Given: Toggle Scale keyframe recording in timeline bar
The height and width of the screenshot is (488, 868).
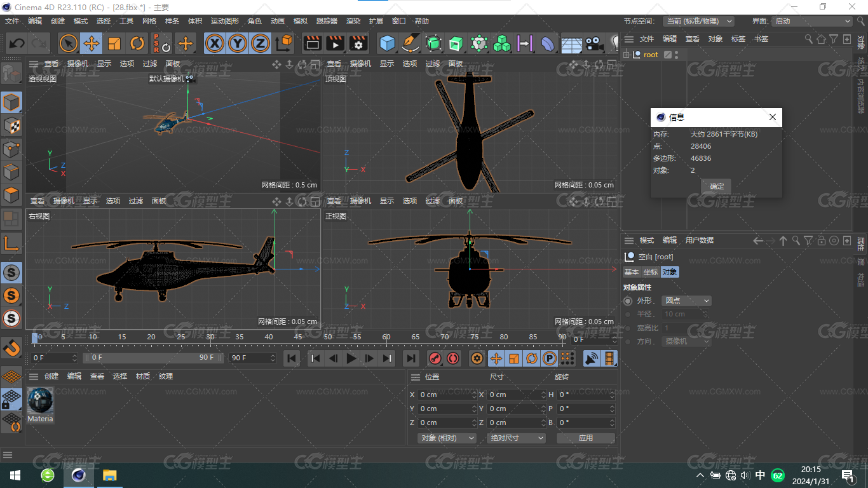Looking at the screenshot, I should coord(513,358).
